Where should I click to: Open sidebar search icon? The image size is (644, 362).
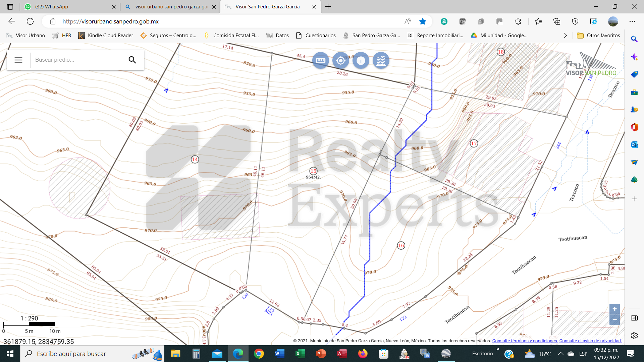(x=634, y=39)
